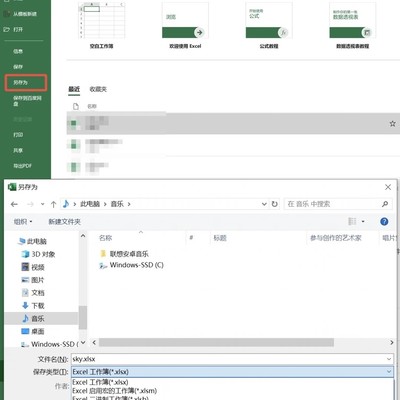Select the 另存为 sidebar entry
Screen dimensions: 400x400
26,83
